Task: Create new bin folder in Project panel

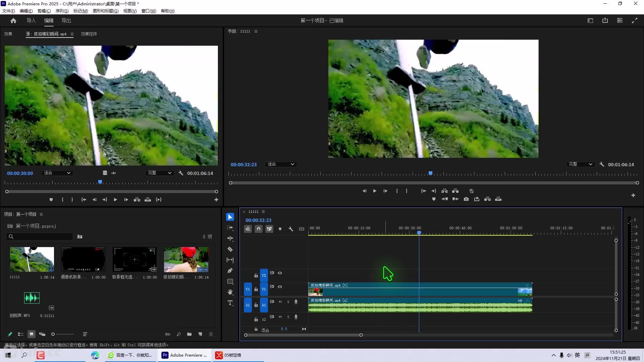Action: coord(190,334)
